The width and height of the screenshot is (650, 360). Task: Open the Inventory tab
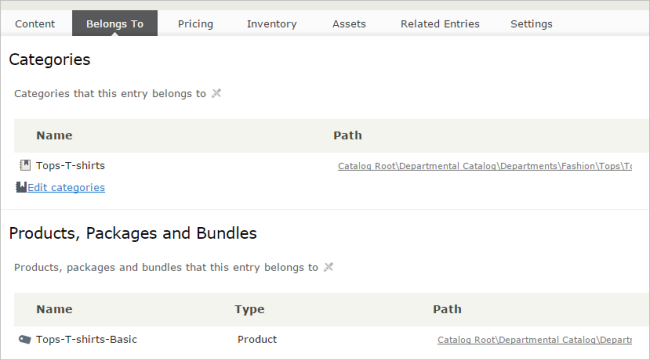[272, 24]
